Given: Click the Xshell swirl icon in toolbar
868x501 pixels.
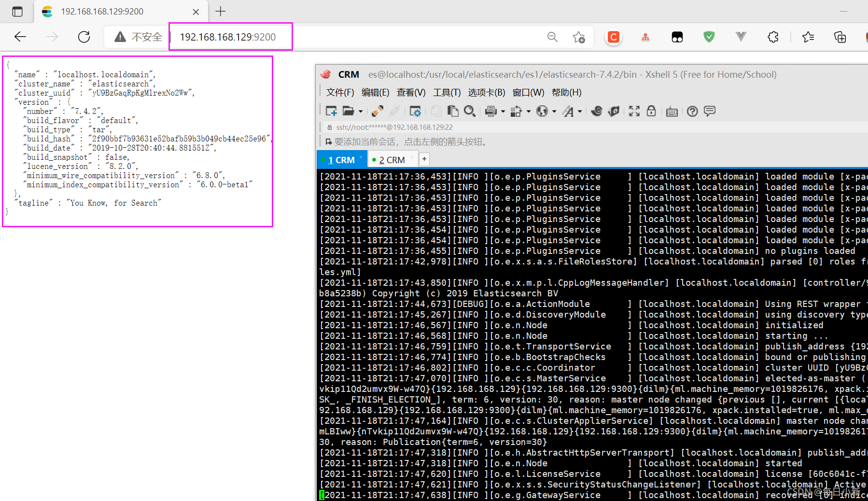Looking at the screenshot, I should 597,111.
